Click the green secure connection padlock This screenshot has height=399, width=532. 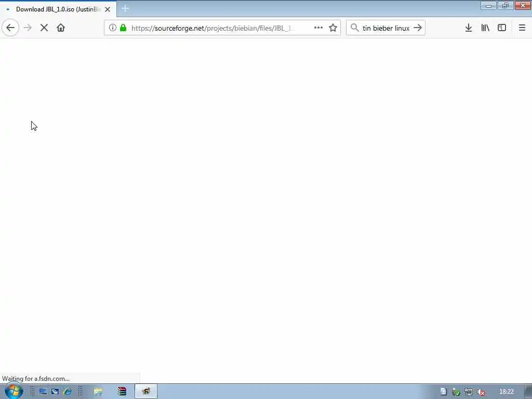123,28
